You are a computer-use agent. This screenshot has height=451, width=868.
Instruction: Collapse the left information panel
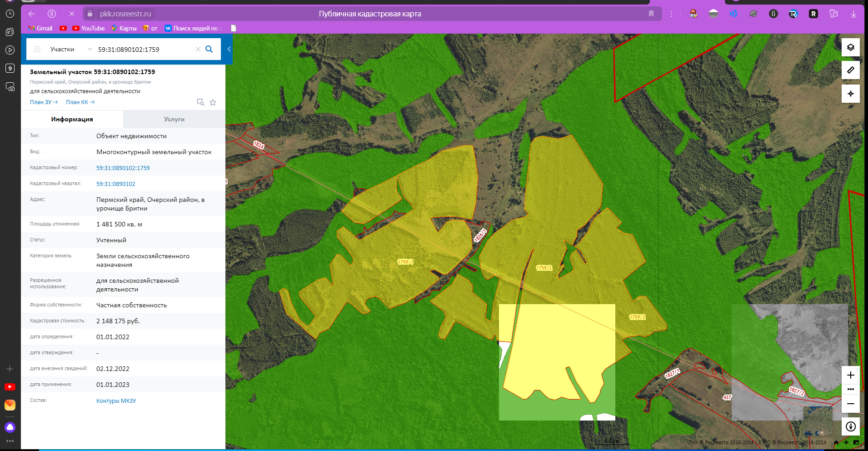click(229, 49)
